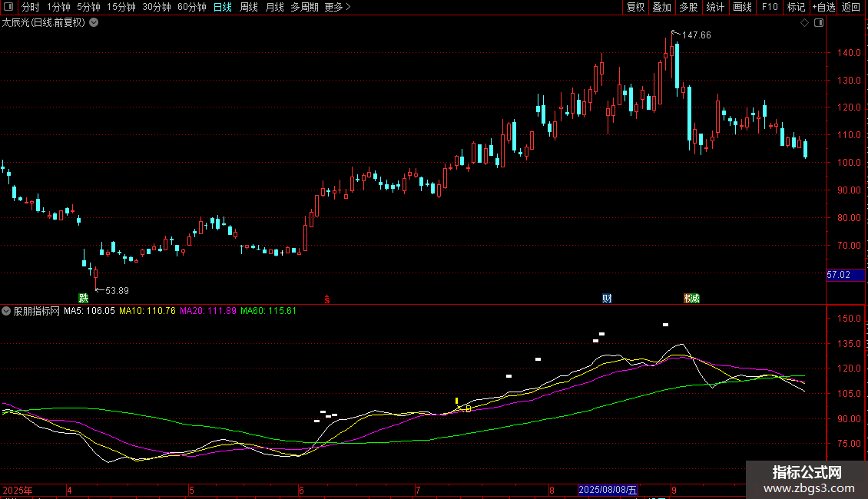Click the 53.89 low price label
Screen dimensions: 868x499
[117, 290]
